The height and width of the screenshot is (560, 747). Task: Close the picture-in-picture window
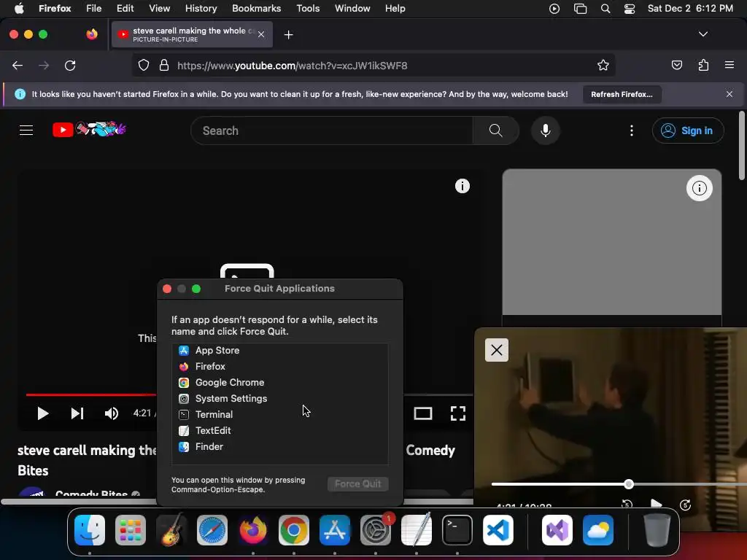click(x=496, y=350)
